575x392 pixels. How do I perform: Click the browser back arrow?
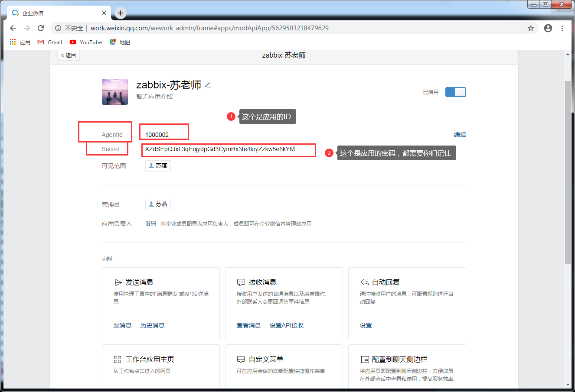point(13,28)
